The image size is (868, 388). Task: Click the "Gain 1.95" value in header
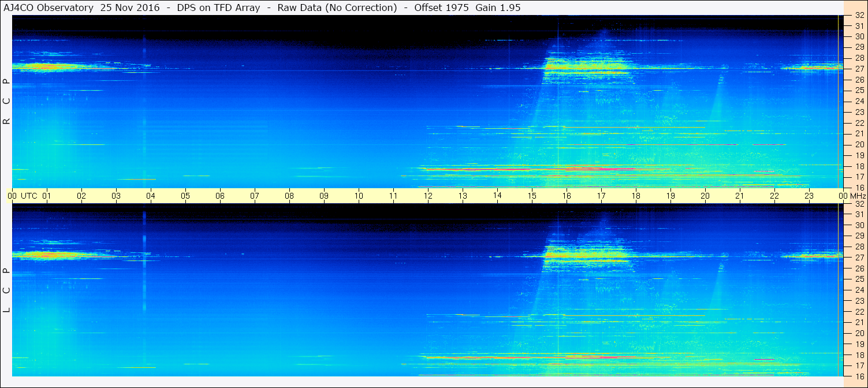click(497, 8)
